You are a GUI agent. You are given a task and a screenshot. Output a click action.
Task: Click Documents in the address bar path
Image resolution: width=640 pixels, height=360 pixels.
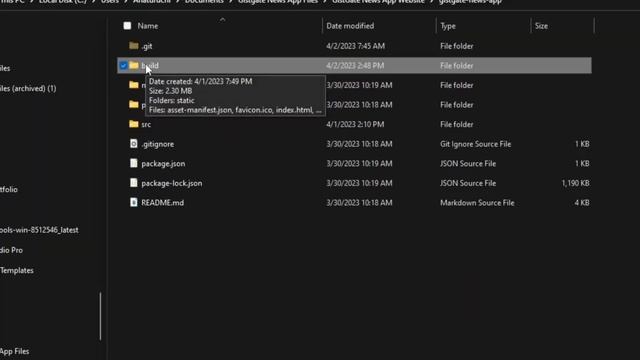click(204, 2)
